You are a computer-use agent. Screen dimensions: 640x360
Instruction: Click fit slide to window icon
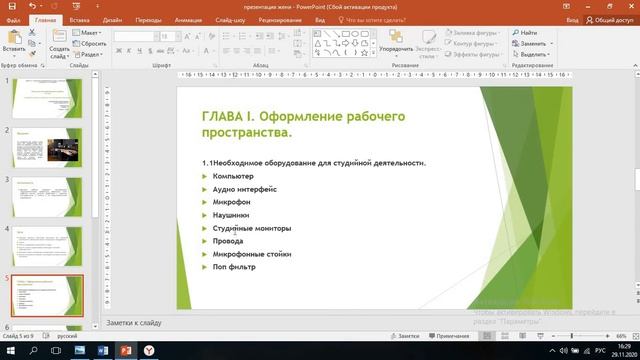636,336
